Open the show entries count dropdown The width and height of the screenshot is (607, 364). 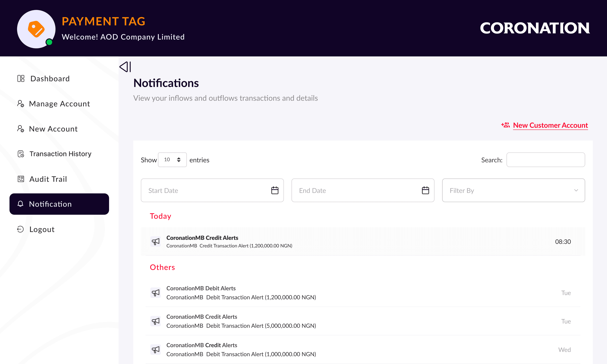tap(172, 160)
